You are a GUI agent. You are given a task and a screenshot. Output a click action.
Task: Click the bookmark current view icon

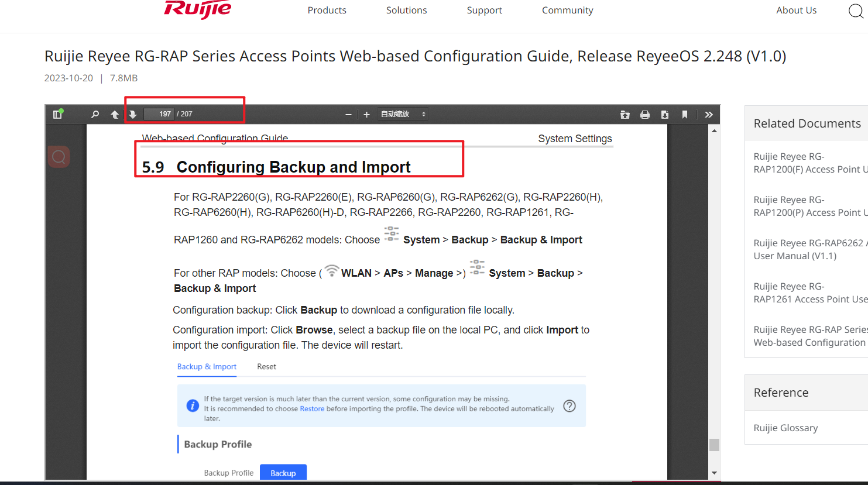685,114
